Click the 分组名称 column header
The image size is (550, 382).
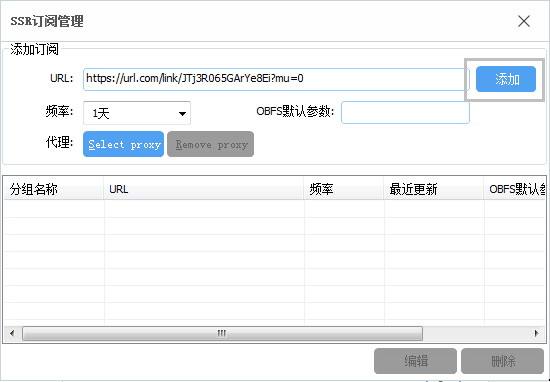coord(54,189)
